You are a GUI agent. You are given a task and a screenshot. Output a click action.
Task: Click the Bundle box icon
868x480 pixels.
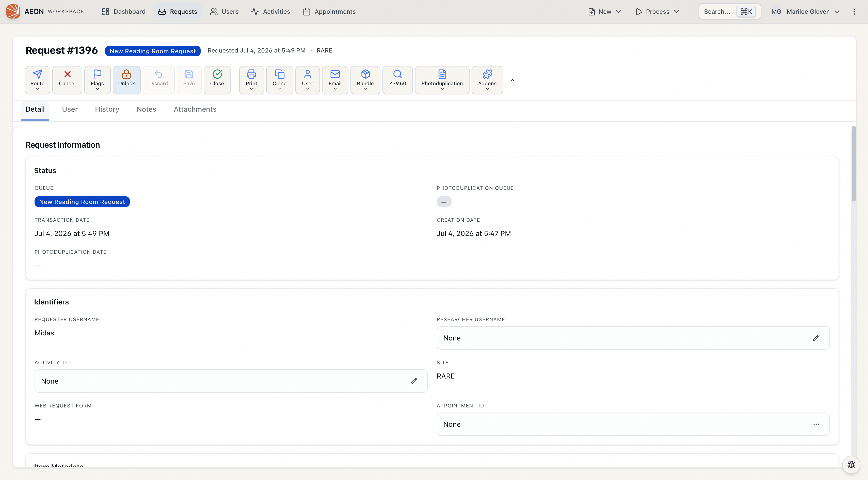[366, 74]
